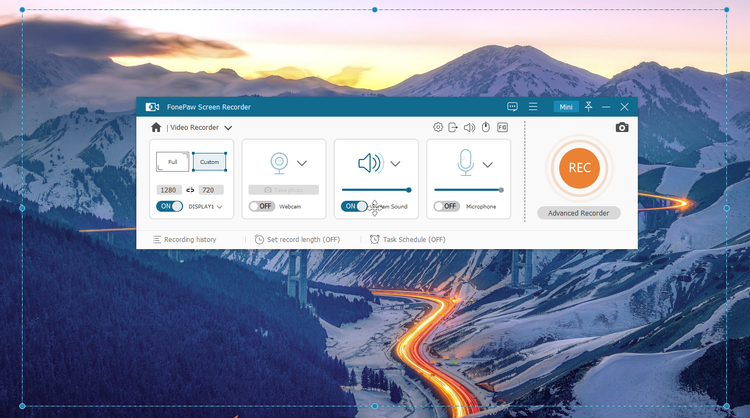
Task: Select the Custom recording area
Action: coord(210,162)
